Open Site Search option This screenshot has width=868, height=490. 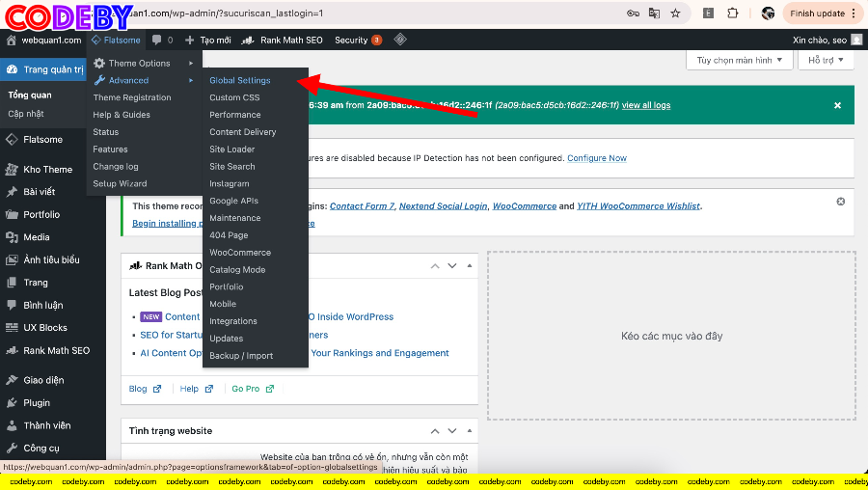tap(231, 166)
